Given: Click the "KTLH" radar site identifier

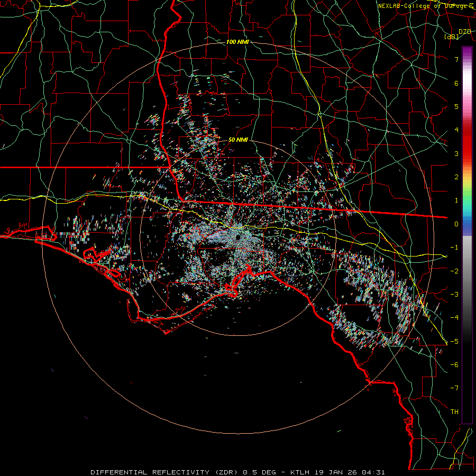Looking at the screenshot, I should (301, 472).
